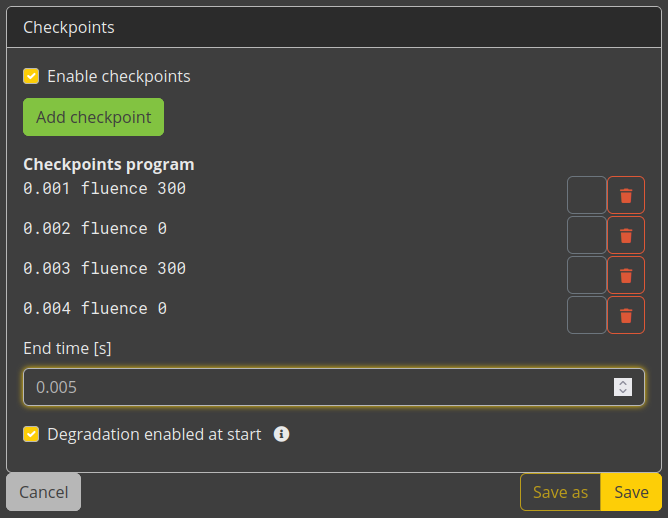Viewport: 668px width, 518px height.
Task: Click the yellow Save button
Action: [631, 492]
